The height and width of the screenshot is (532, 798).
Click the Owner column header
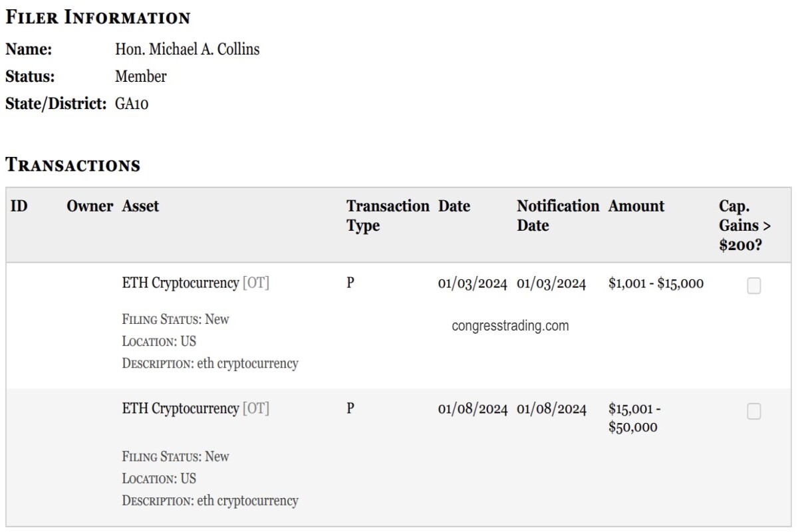pos(90,206)
